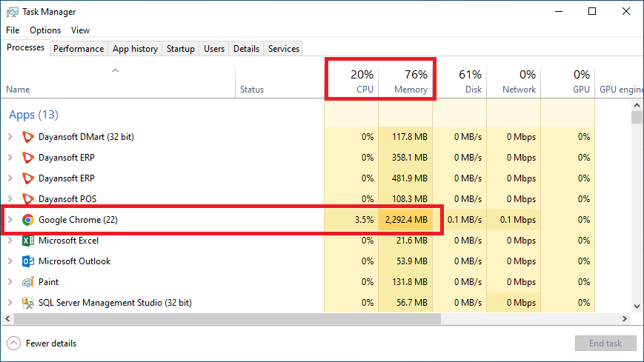Click the vertical scrollbar down arrow

637,306
